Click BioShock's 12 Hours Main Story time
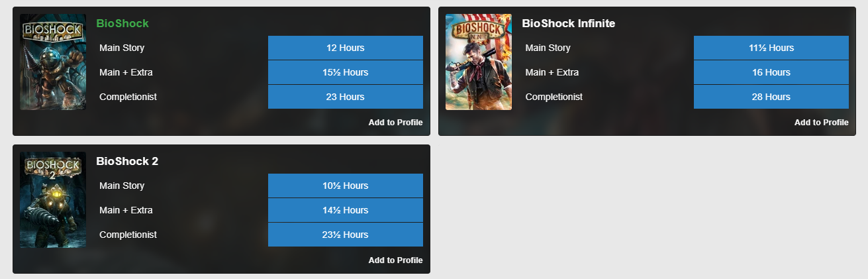The height and width of the screenshot is (279, 868). pyautogui.click(x=346, y=48)
